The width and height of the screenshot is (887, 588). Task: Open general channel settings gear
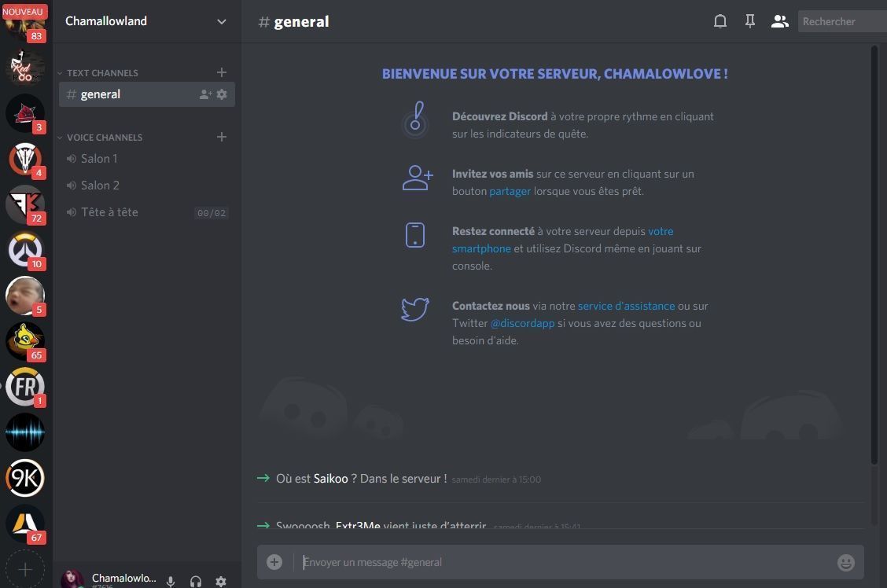pos(222,94)
